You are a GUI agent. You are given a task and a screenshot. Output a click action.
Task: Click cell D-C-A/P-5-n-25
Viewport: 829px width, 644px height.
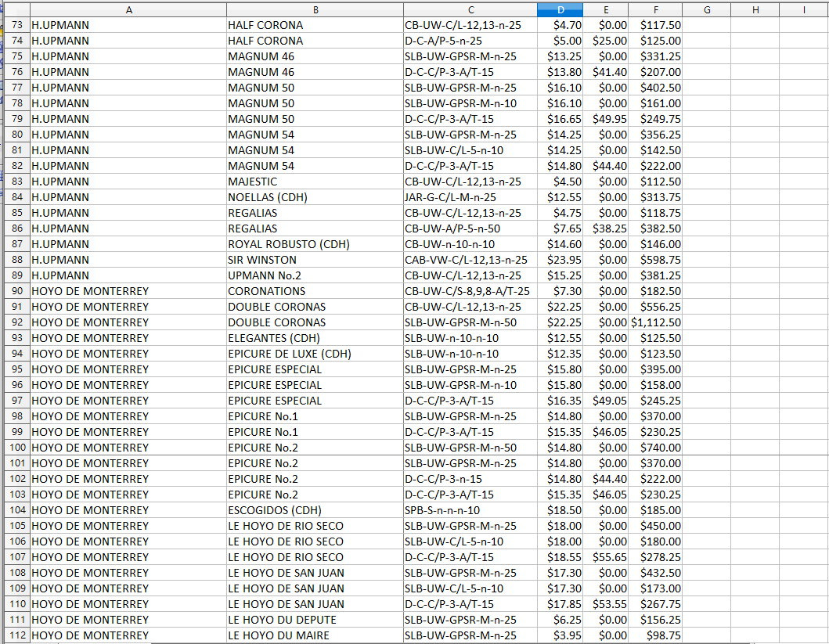[x=470, y=41]
